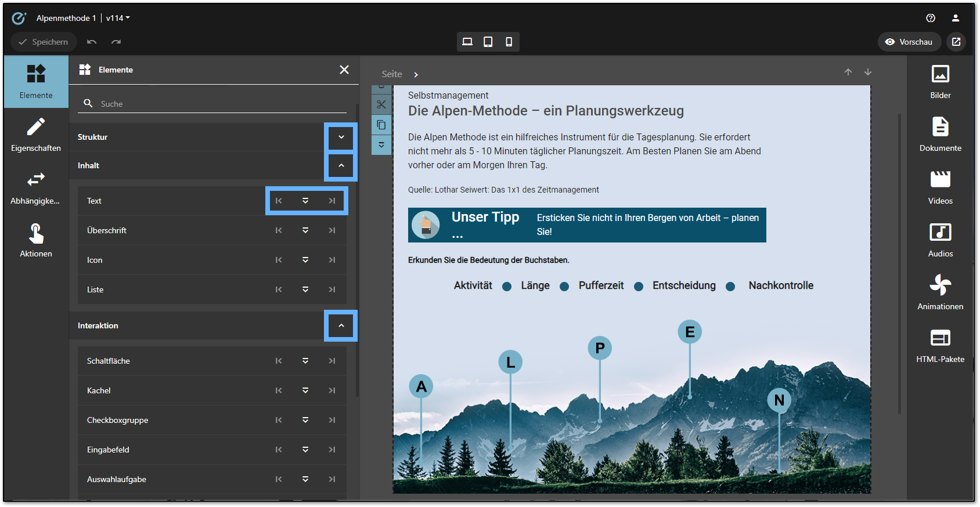Click the Speichern button
Screen dimensions: 980x507
point(44,42)
